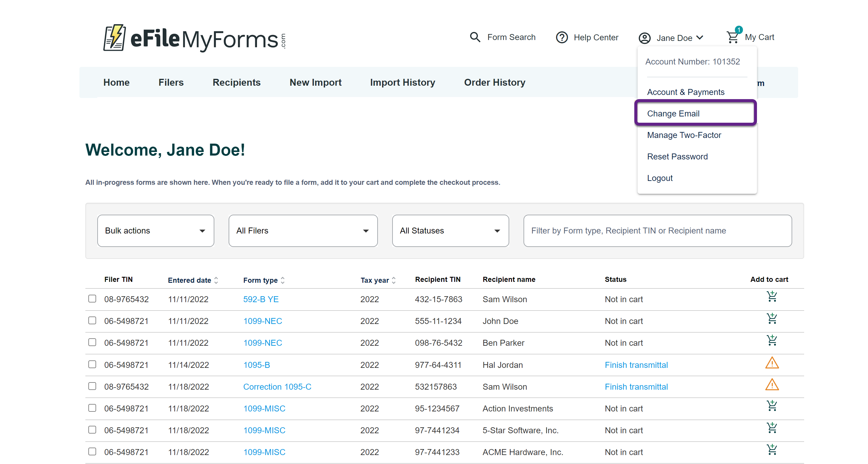The image size is (868, 464).
Task: Open John Doe's 1099-NEC form link
Action: tap(262, 321)
